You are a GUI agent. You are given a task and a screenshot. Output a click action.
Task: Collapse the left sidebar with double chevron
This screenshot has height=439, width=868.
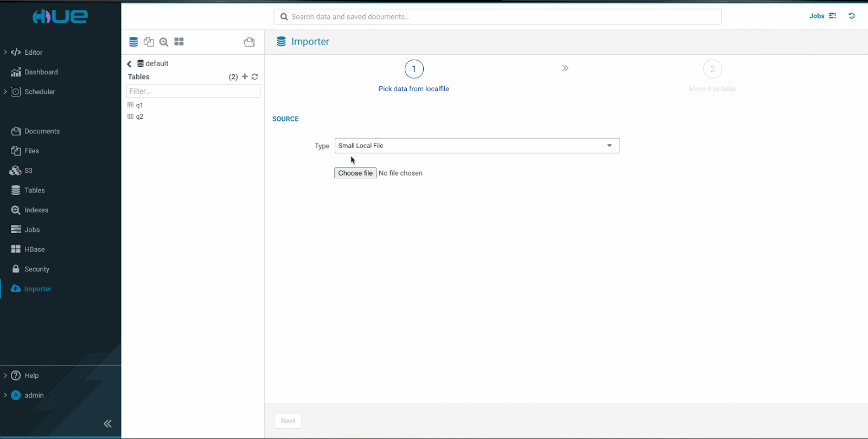pos(107,424)
